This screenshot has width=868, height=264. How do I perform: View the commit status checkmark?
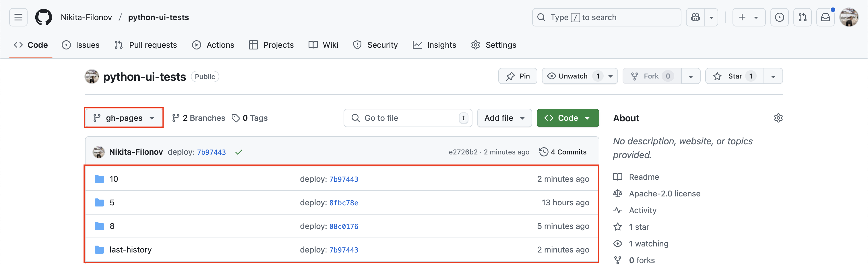coord(239,152)
